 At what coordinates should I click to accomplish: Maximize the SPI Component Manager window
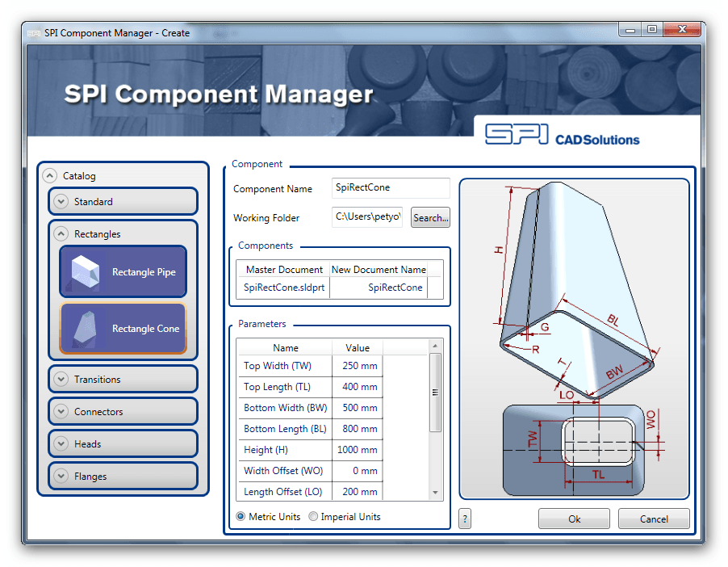[x=652, y=30]
